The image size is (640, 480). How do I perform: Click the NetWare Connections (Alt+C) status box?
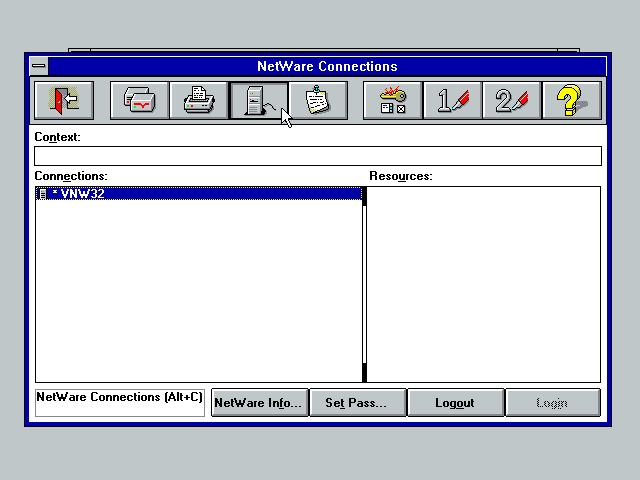[120, 403]
